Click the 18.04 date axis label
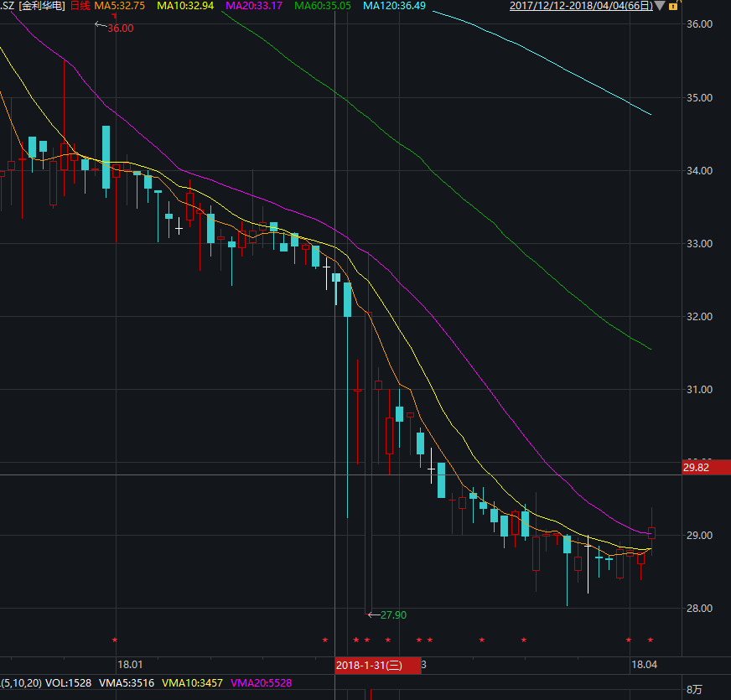The image size is (731, 700). pos(644,665)
